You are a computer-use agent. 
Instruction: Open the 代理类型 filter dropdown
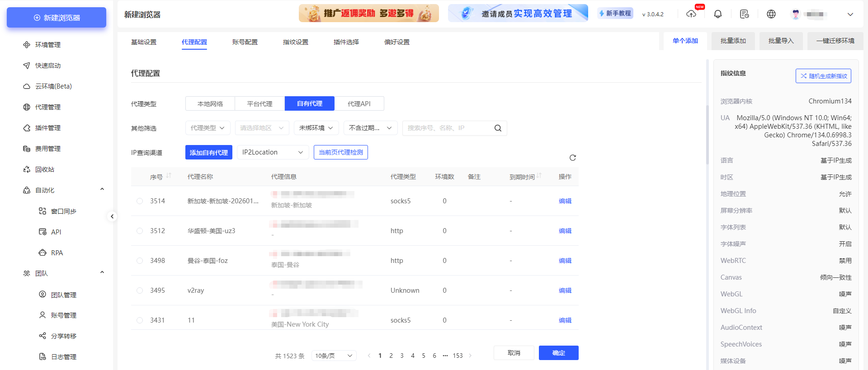pos(208,128)
